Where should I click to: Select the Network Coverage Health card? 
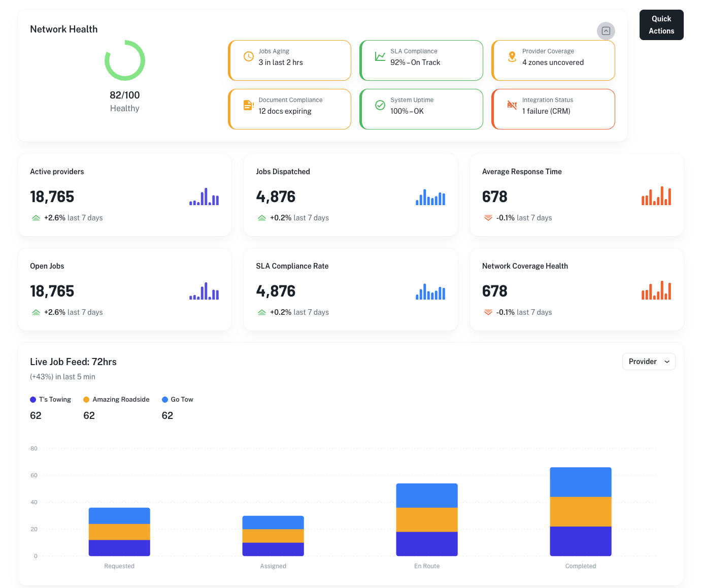577,289
